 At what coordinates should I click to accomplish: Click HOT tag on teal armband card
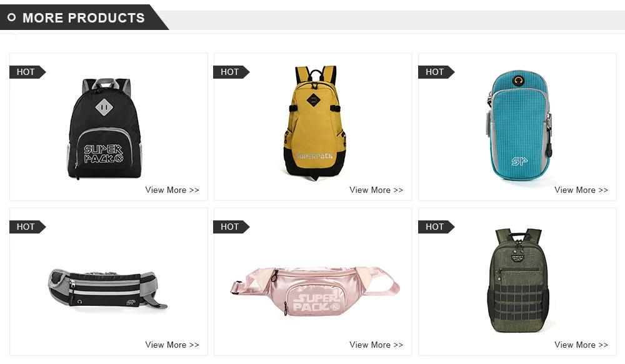(x=436, y=72)
